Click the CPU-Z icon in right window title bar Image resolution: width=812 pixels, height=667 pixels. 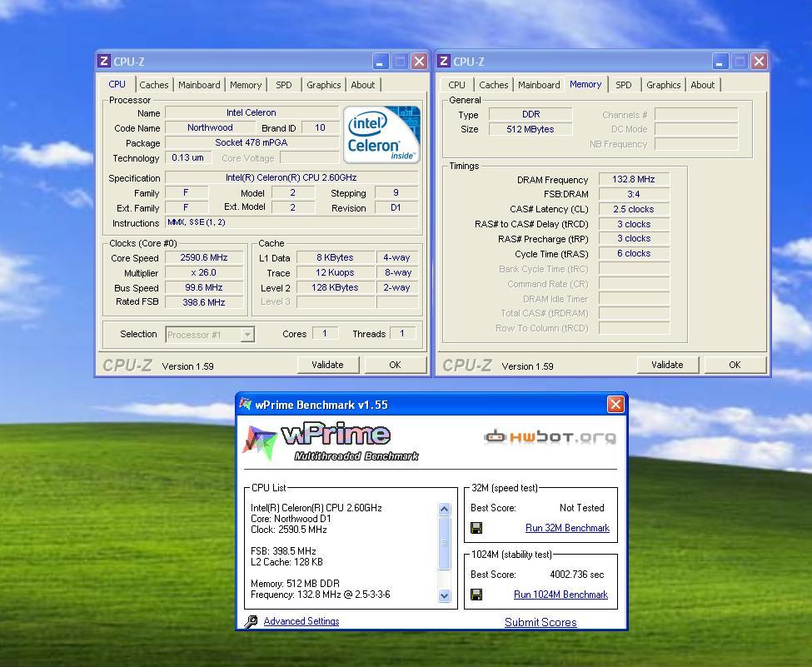pos(443,61)
